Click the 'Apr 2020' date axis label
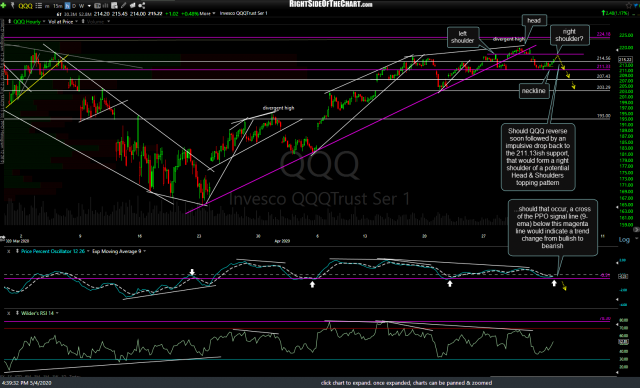The image size is (640, 388). pyautogui.click(x=282, y=241)
